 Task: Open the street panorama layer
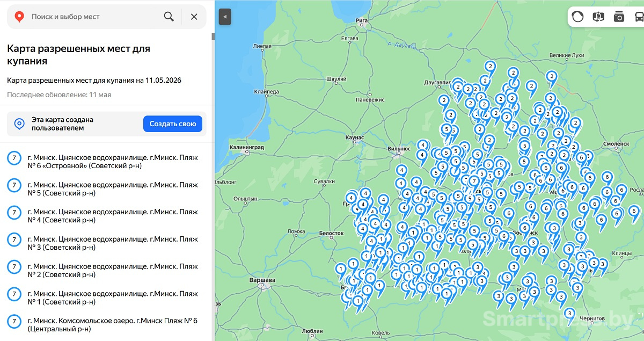(x=598, y=17)
